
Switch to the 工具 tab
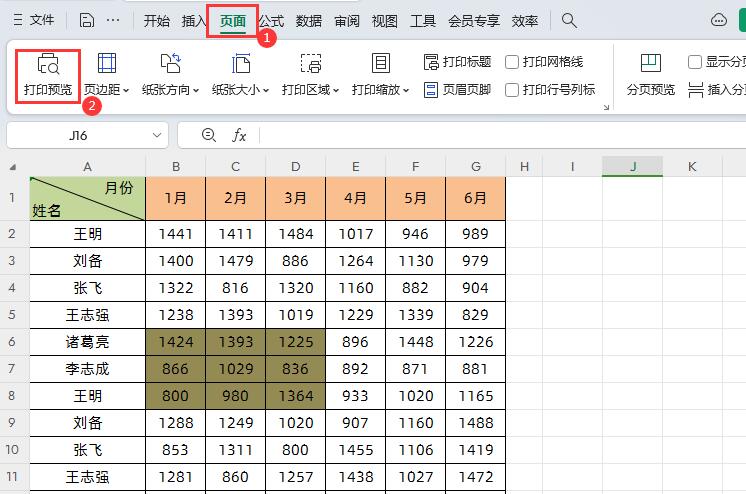423,21
